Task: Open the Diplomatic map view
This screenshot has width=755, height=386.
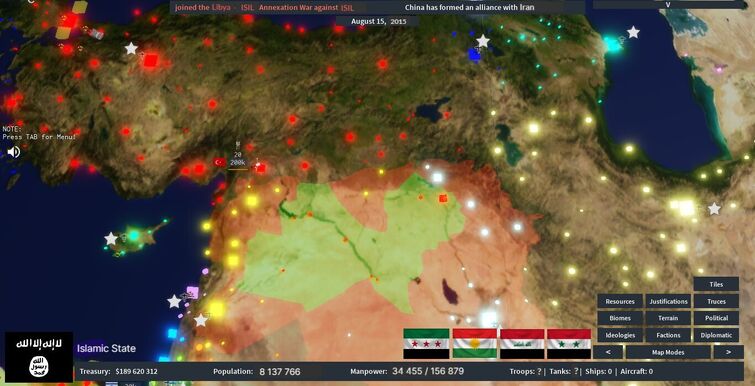Action: point(716,335)
